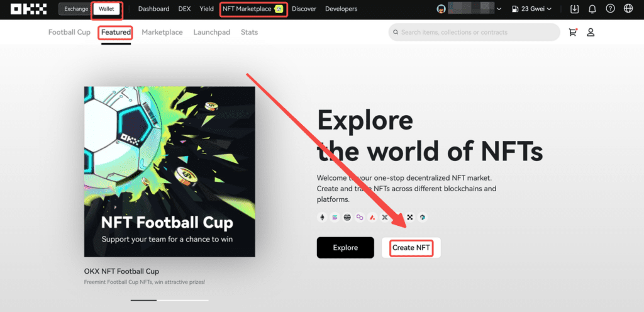Image resolution: width=644 pixels, height=312 pixels.
Task: Open the language globe icon
Action: click(x=628, y=9)
